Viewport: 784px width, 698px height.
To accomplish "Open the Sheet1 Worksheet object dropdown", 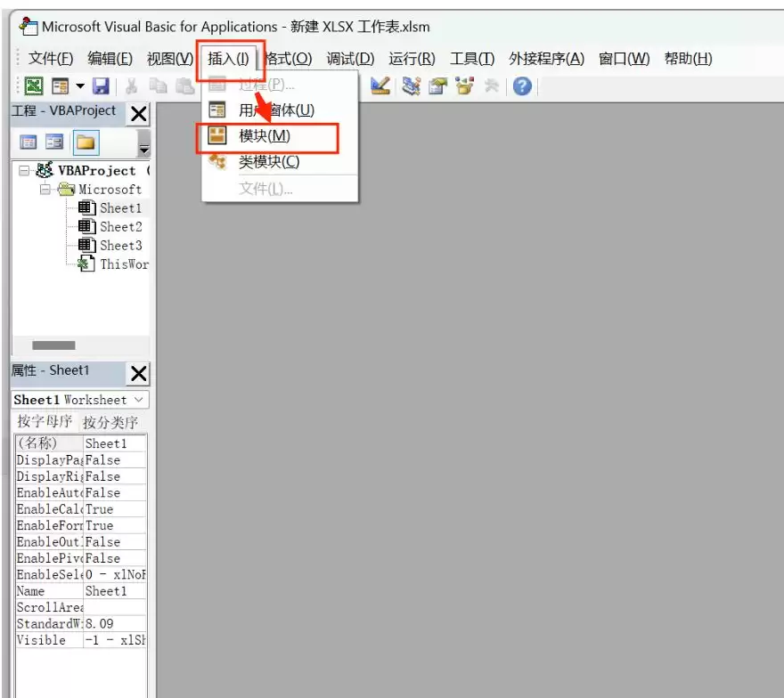I will point(139,400).
